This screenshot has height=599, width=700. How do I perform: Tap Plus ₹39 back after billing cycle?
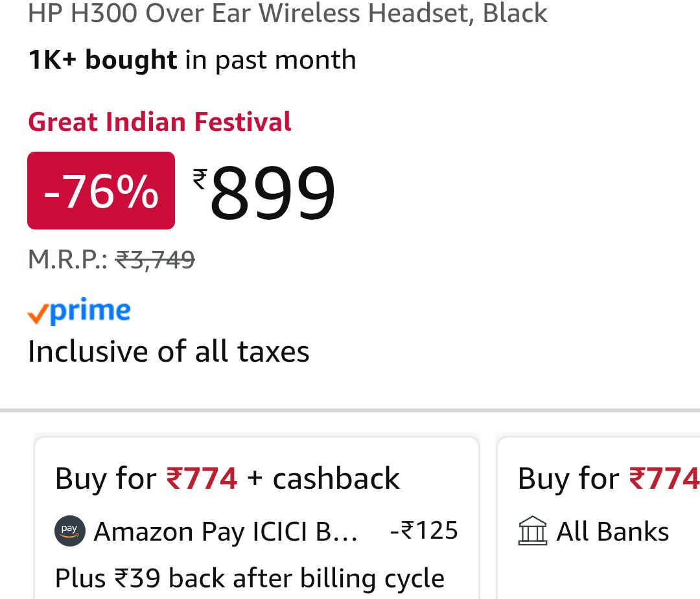tap(250, 578)
